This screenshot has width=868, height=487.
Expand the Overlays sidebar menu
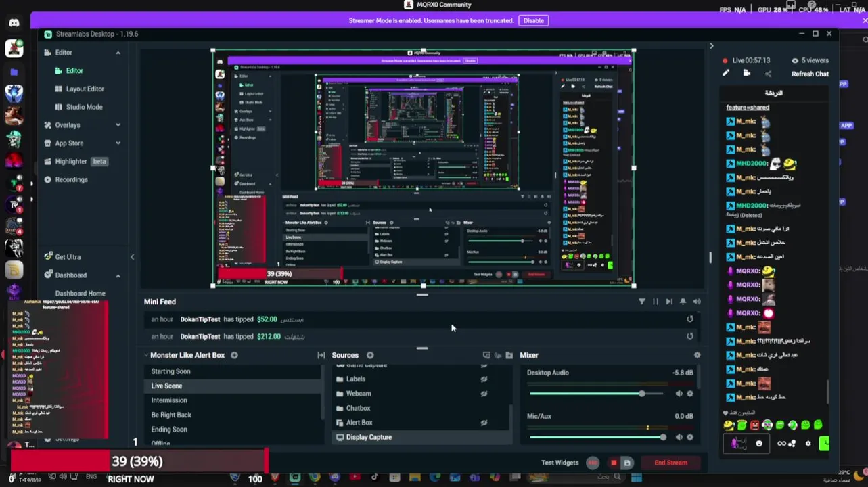click(118, 125)
